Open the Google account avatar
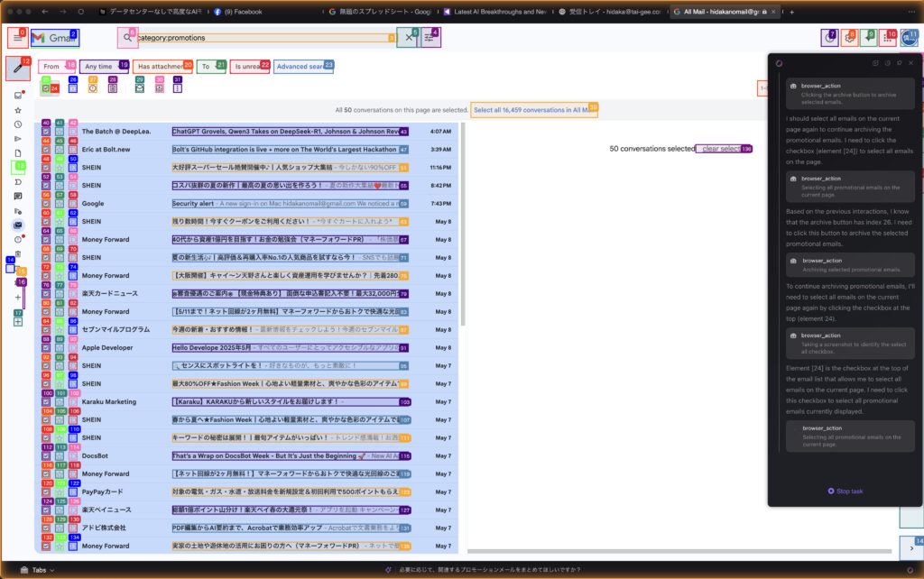The image size is (924, 579). tap(909, 38)
